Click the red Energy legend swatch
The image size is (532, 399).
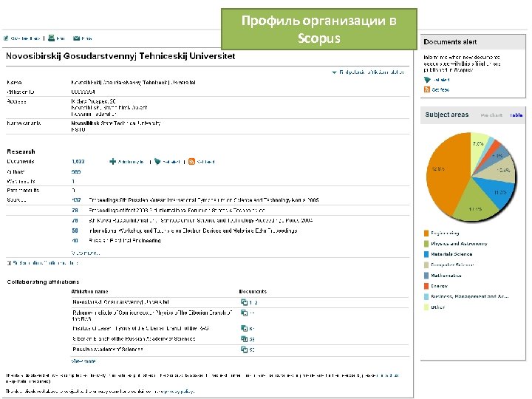click(426, 286)
